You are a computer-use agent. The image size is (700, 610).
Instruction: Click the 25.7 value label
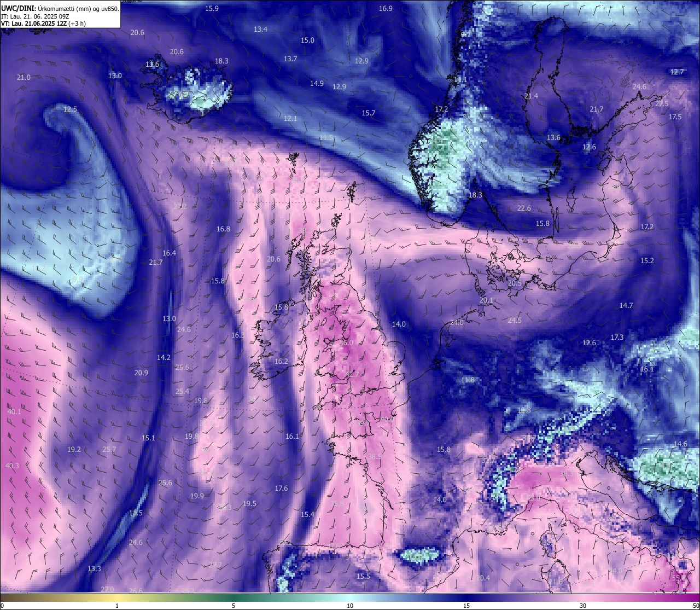[x=109, y=450]
